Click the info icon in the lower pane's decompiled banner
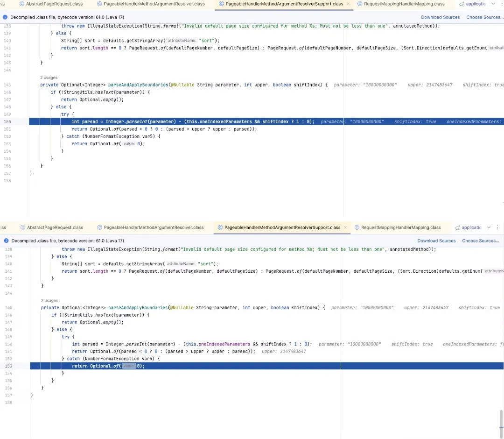 (x=5, y=241)
